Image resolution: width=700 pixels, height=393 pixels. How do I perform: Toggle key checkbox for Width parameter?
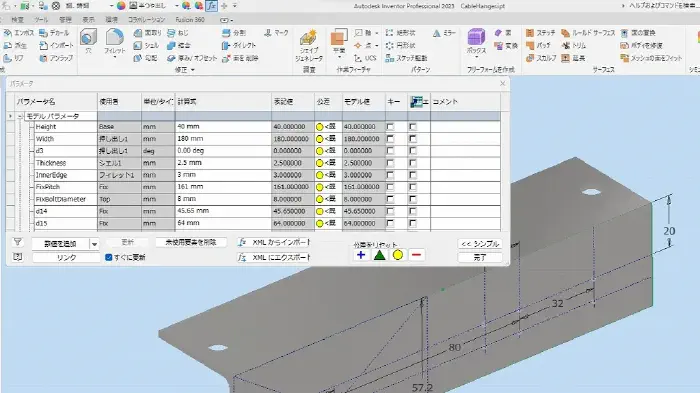coord(391,139)
